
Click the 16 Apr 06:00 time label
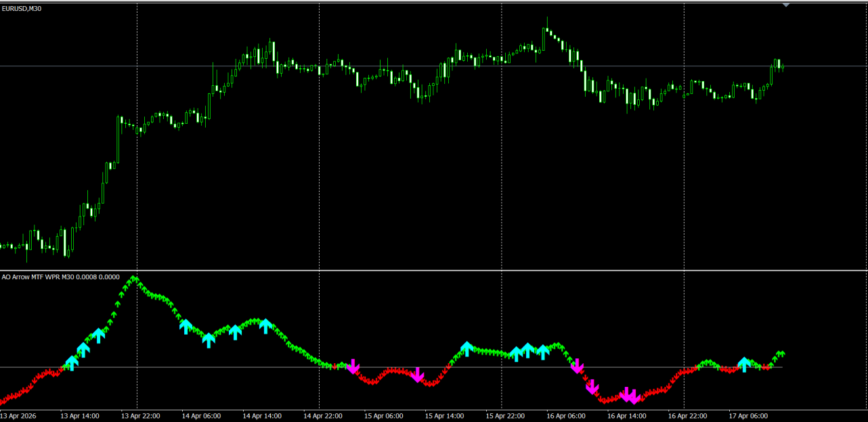(566, 416)
